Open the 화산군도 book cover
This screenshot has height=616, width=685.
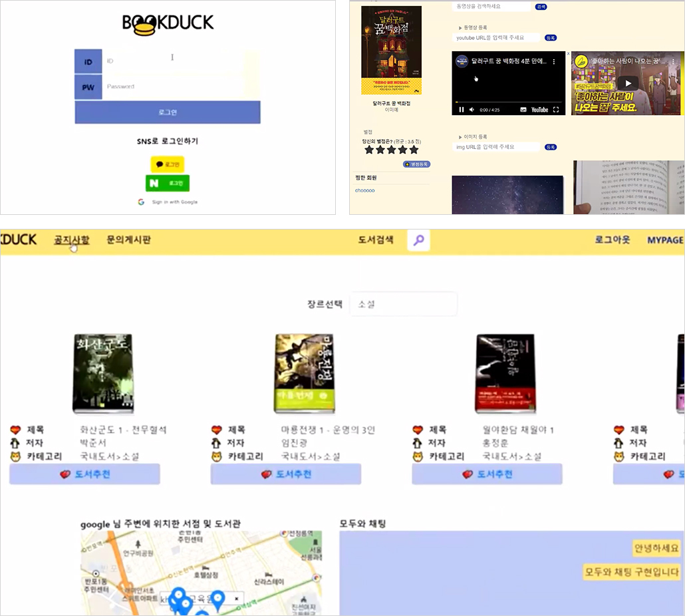[x=103, y=374]
